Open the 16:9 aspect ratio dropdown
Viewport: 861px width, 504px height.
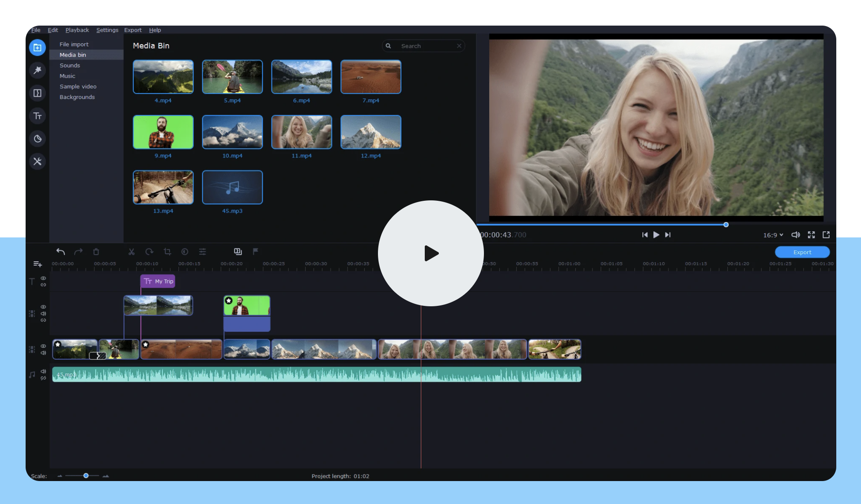pyautogui.click(x=773, y=235)
